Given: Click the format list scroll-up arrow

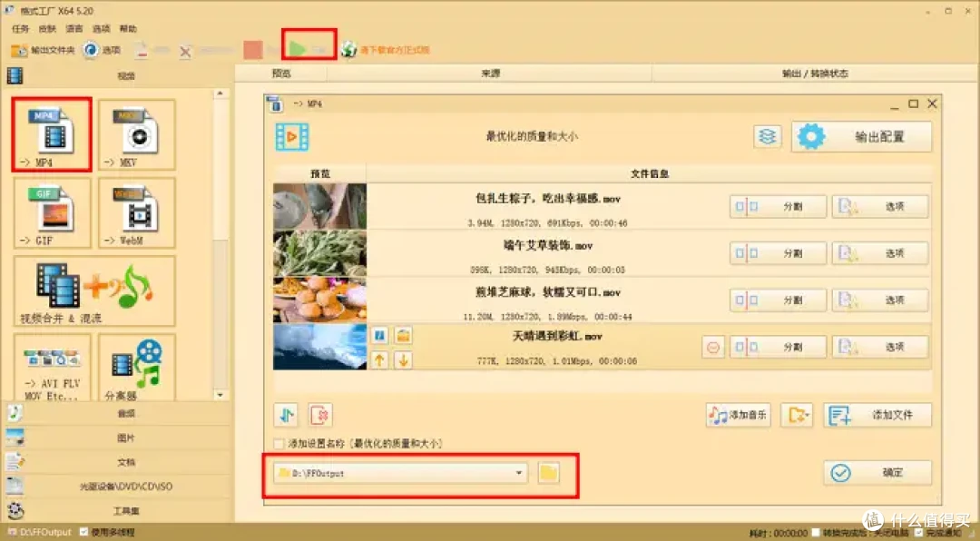Looking at the screenshot, I should (x=220, y=93).
